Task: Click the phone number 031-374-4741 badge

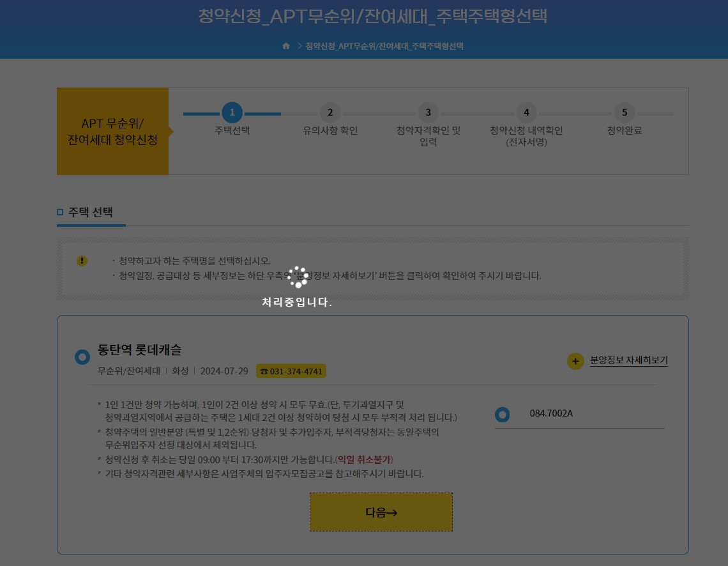Action: 291,371
